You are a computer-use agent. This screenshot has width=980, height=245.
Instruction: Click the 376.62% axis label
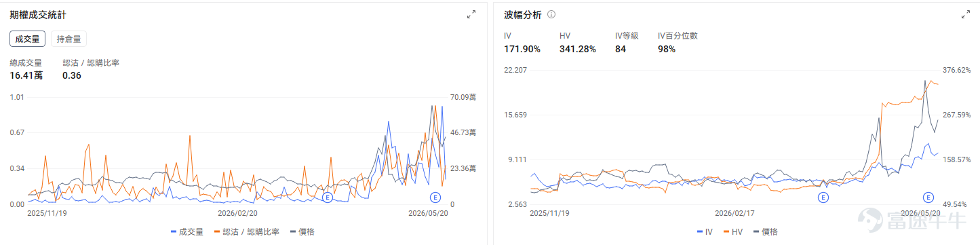click(956, 70)
